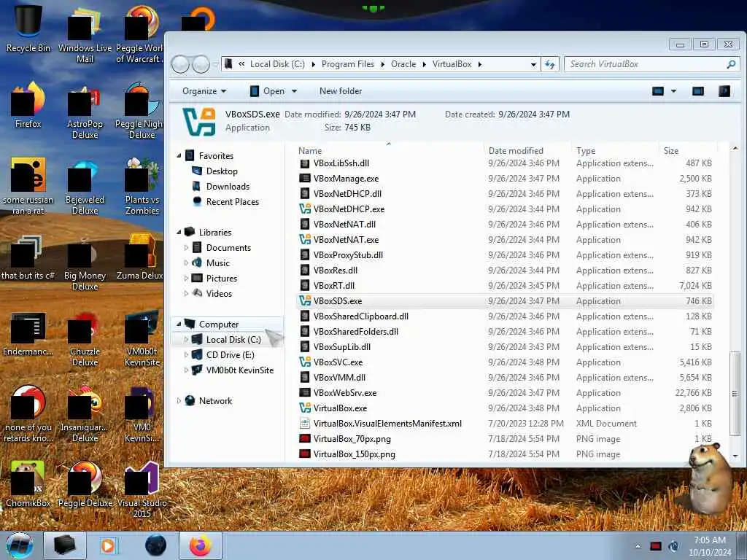Select Pictures in Libraries
Image resolution: width=747 pixels, height=560 pixels.
[222, 278]
